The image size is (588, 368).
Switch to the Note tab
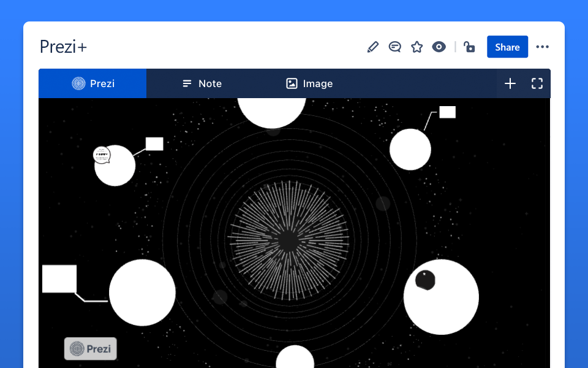[202, 83]
